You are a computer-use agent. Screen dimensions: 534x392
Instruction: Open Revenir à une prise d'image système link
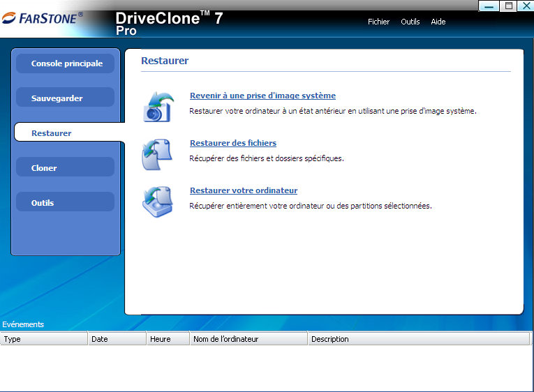pos(262,96)
